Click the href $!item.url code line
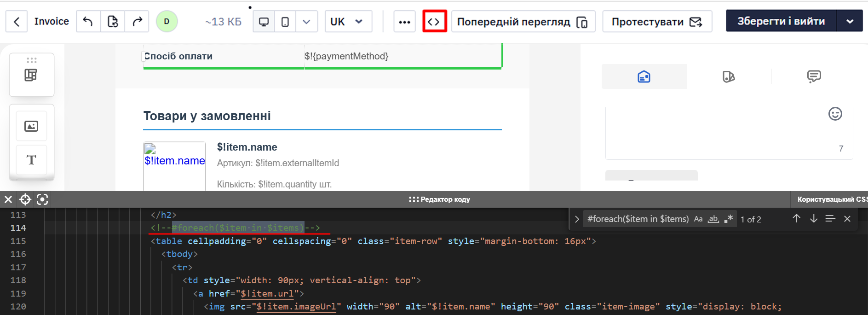 tap(249, 293)
